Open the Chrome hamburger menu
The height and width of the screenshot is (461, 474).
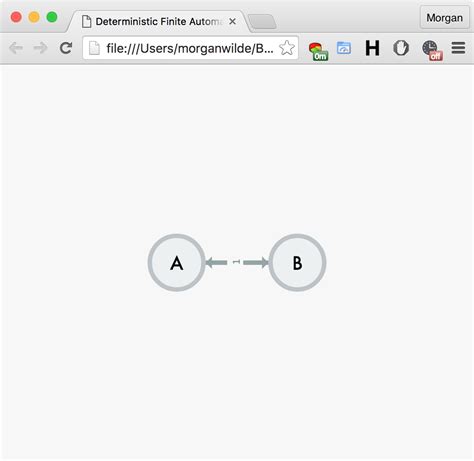point(458,48)
